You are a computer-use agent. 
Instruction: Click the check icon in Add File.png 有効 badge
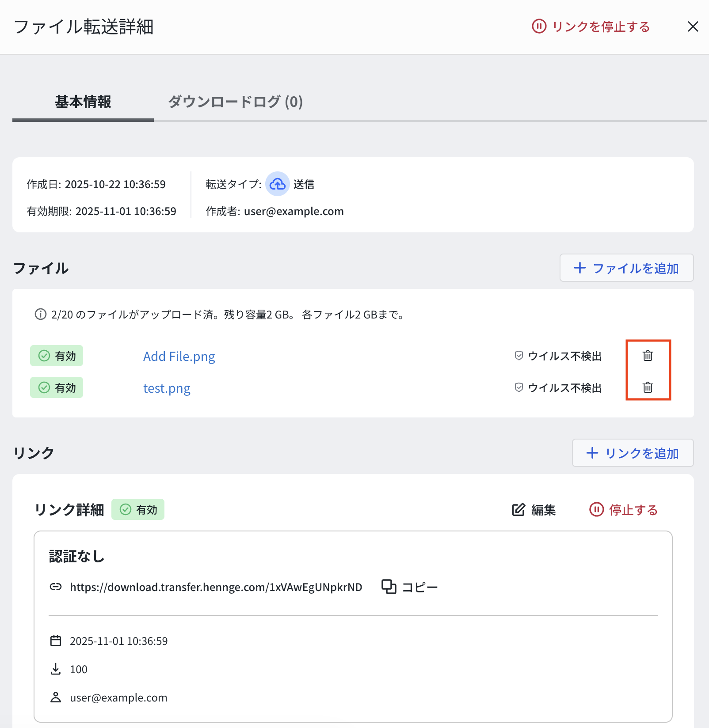click(44, 356)
